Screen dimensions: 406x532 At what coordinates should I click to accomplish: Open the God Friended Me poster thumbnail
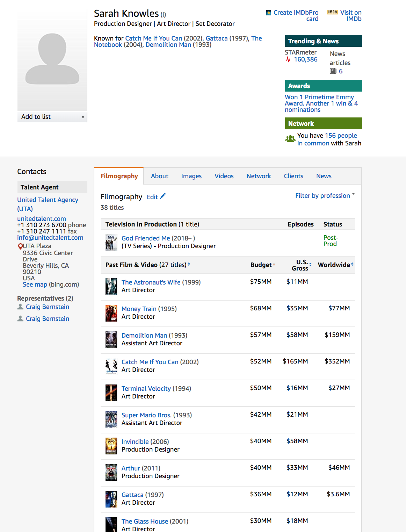coord(111,242)
